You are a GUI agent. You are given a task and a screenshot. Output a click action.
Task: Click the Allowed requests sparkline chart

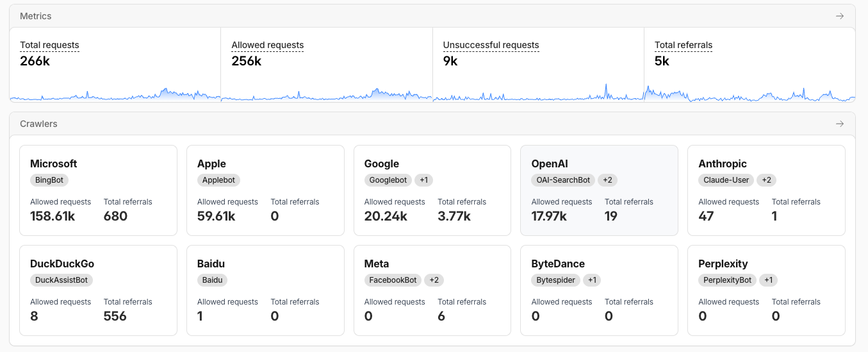pyautogui.click(x=327, y=94)
